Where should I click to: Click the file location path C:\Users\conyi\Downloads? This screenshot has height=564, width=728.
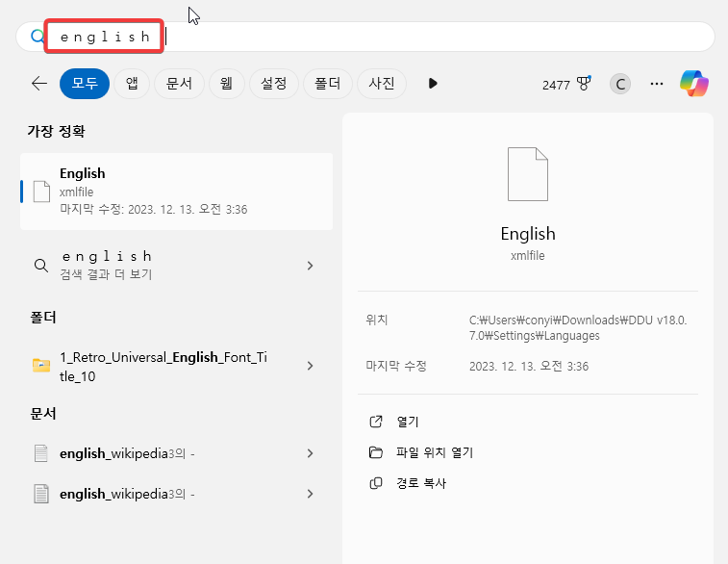pyautogui.click(x=578, y=328)
